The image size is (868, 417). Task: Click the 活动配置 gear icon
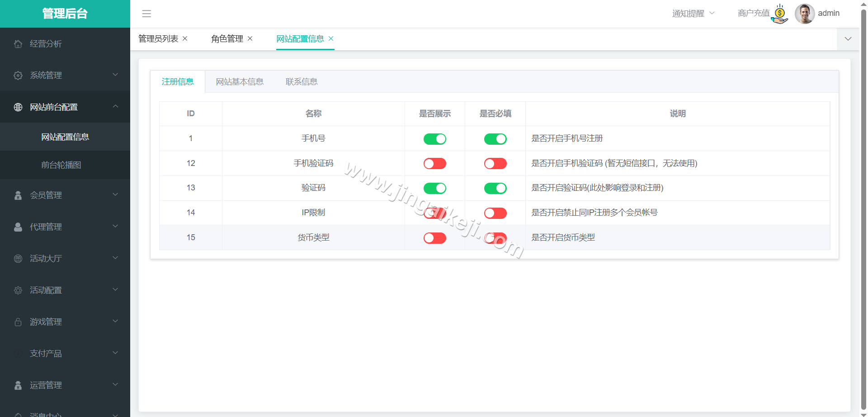click(x=18, y=290)
